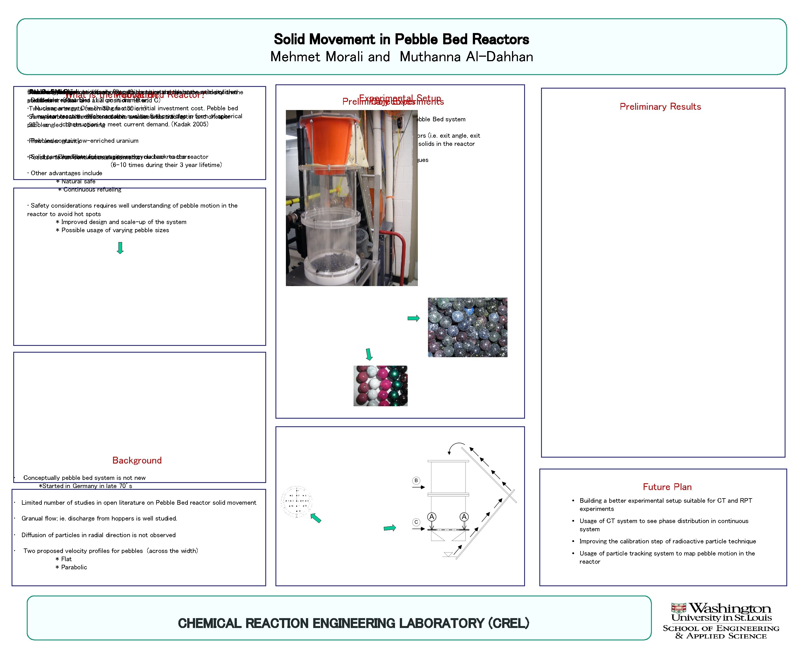812x650 pixels.
Task: Click 'Conceptually pebble bed system is not new'
Action: point(84,478)
